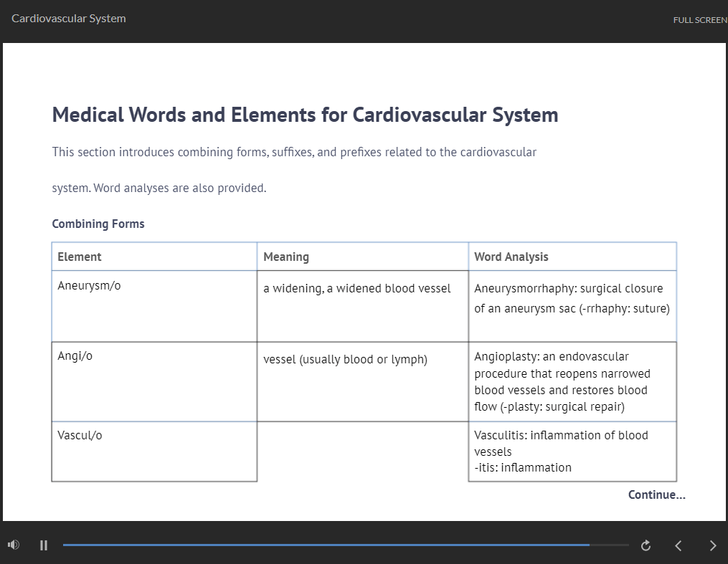Click the Meaning column header
728x564 pixels.
(362, 256)
